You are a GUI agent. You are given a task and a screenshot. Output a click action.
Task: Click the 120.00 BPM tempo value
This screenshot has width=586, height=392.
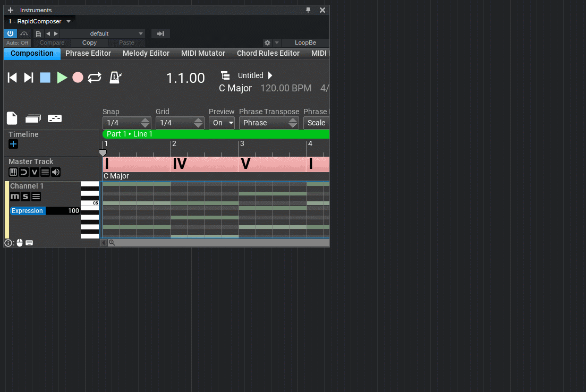pos(286,88)
